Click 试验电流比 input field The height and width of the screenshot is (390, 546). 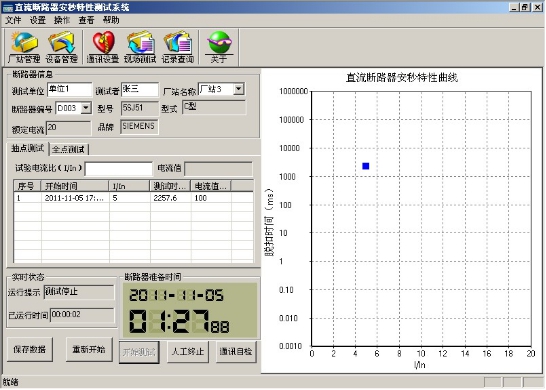[118, 169]
